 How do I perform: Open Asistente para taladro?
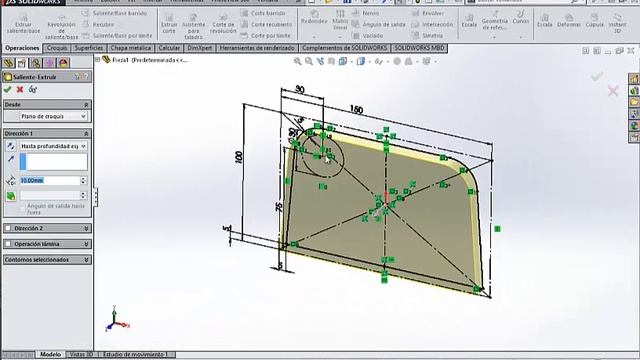pos(193,26)
